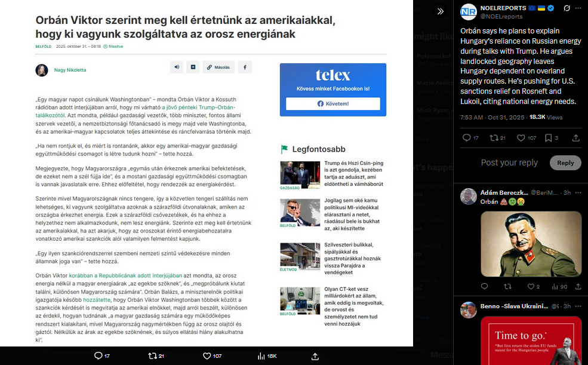Click the bottom bar comment icon with 17
Viewport: 588px width, 365px height.
[x=101, y=356]
